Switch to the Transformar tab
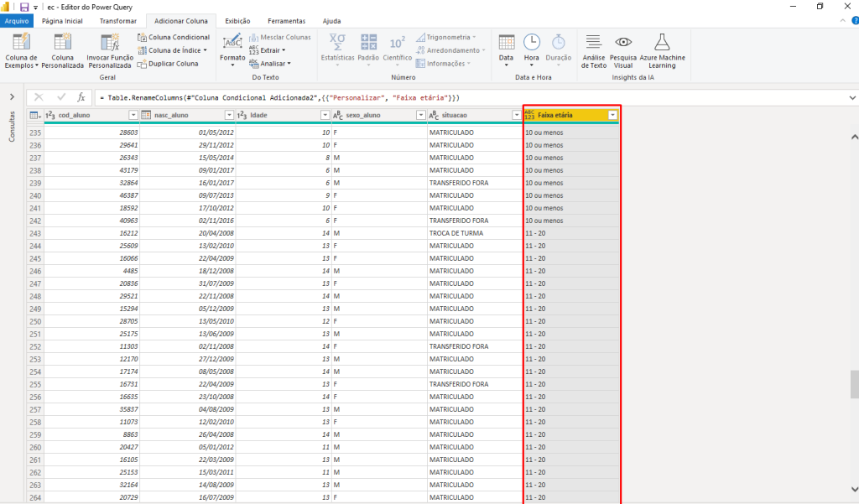The height and width of the screenshot is (504, 859). point(117,20)
